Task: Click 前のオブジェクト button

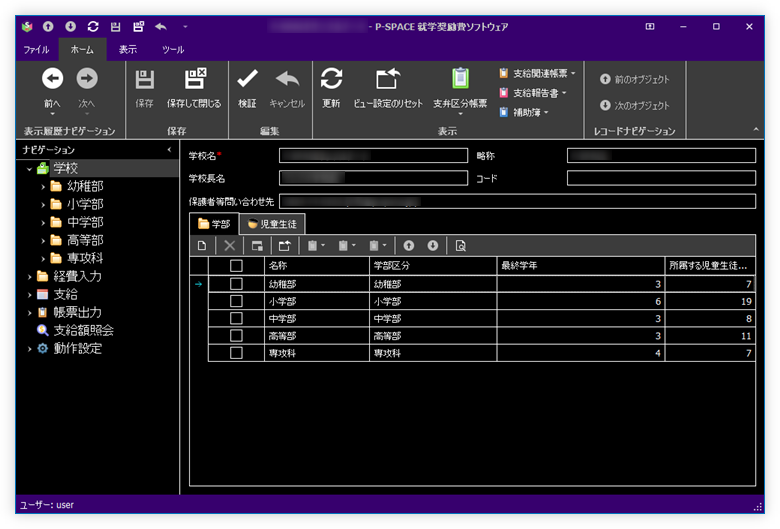Action: 635,79
